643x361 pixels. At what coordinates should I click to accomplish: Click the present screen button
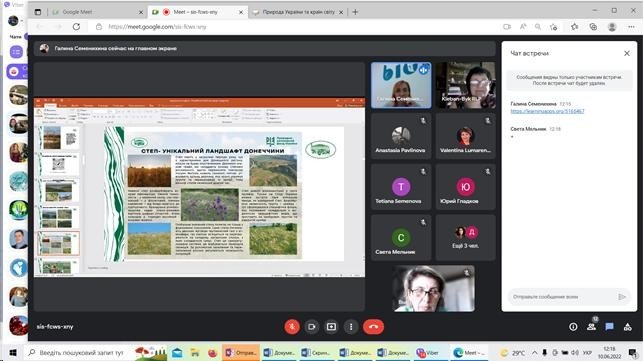(331, 327)
